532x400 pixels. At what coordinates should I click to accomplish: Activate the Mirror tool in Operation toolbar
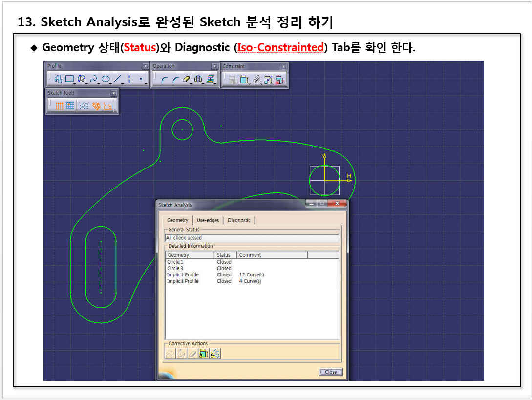pos(198,79)
